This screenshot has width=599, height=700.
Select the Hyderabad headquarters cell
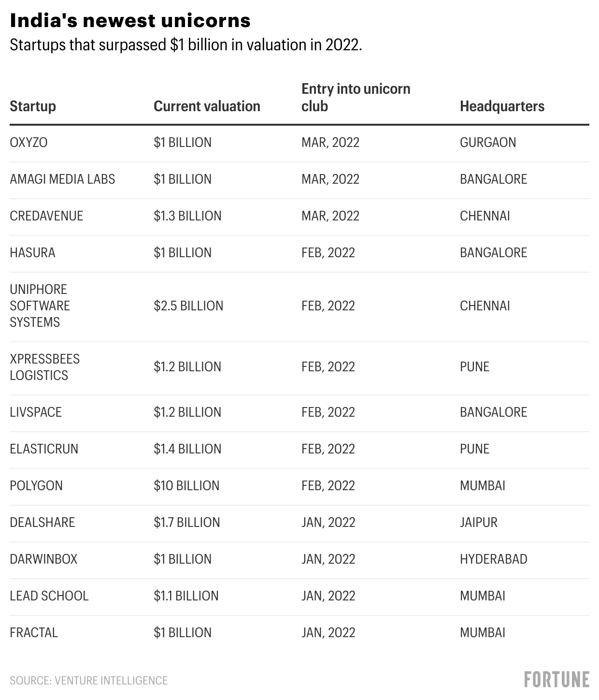[493, 559]
